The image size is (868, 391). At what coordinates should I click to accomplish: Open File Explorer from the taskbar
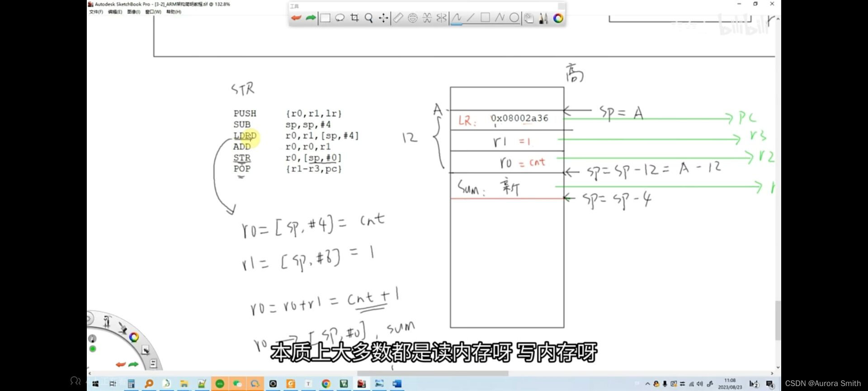(x=184, y=384)
